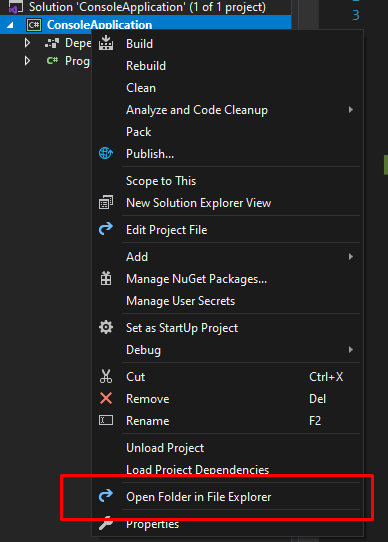Open the Add submenu arrow
This screenshot has height=542, width=388.
[351, 256]
